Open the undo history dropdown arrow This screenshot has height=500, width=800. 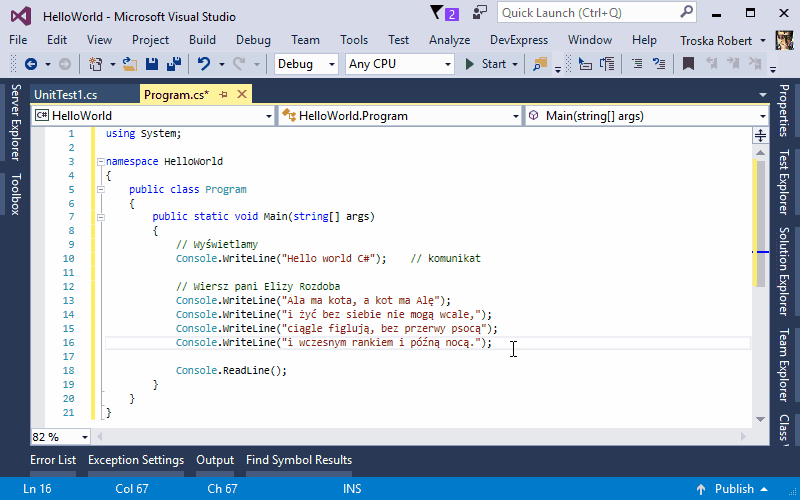[x=221, y=64]
